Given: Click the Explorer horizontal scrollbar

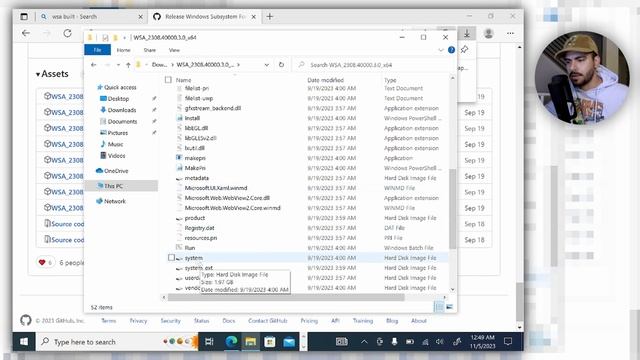Looking at the screenshot, I should (286, 298).
